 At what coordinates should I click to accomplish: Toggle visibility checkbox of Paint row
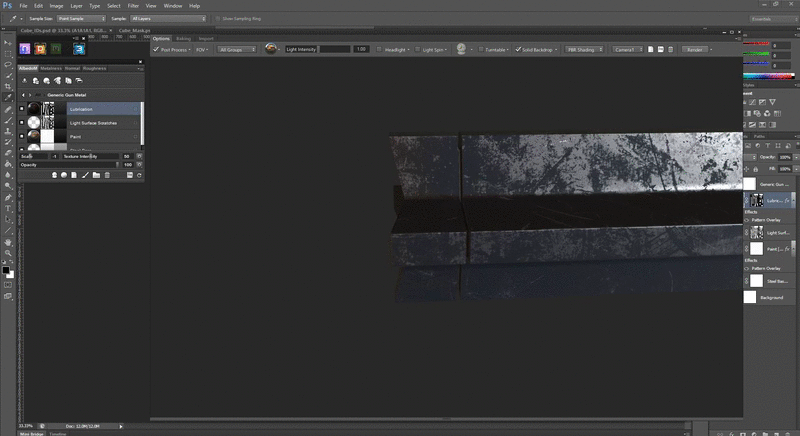coord(21,136)
